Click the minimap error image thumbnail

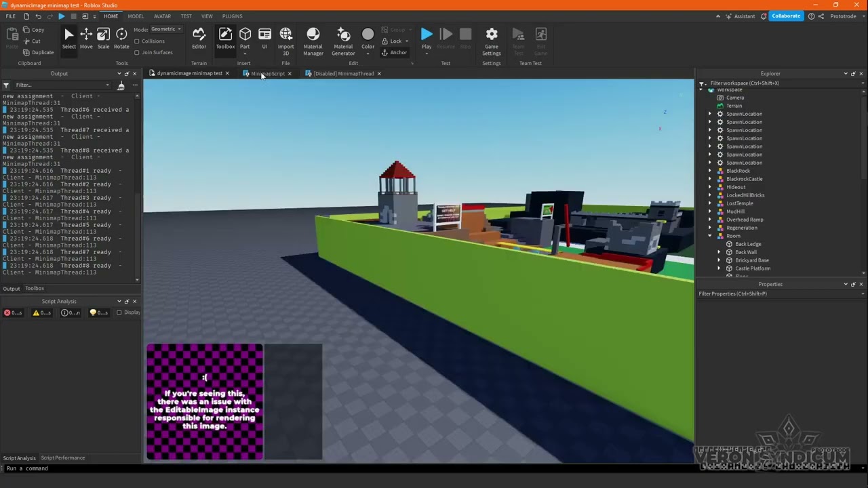pyautogui.click(x=205, y=402)
